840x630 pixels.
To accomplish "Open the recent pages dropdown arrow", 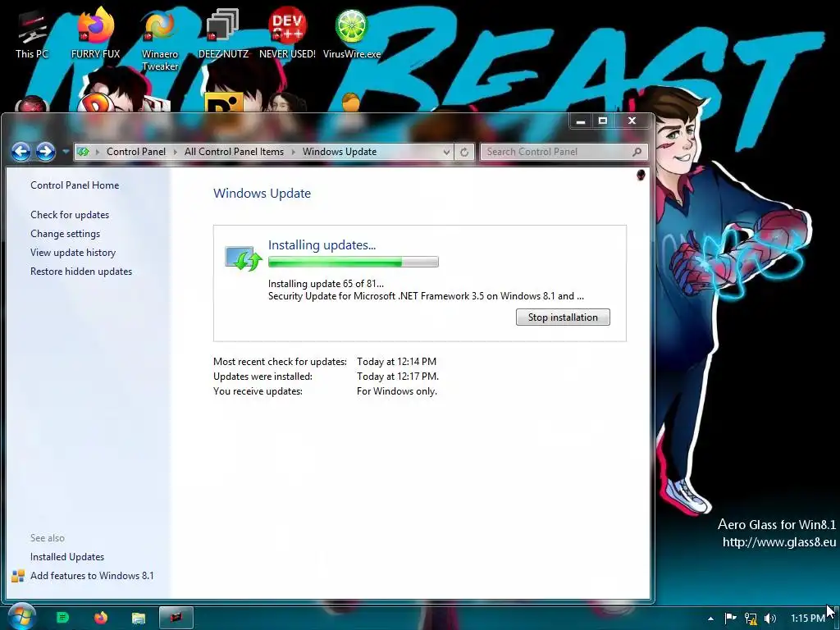I will [66, 152].
